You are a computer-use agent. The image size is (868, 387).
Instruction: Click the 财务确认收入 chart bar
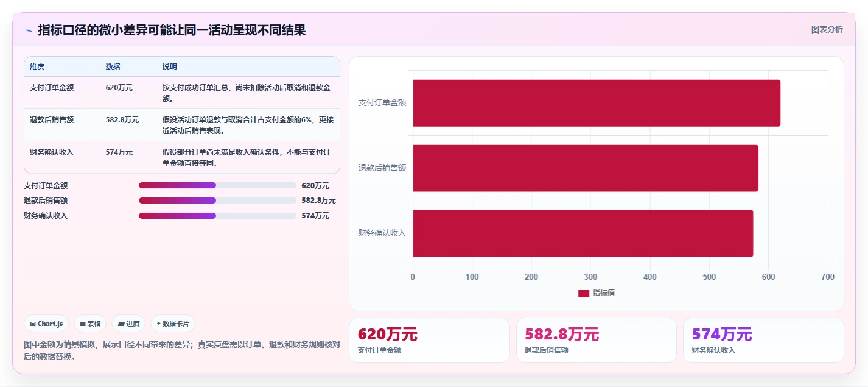pos(583,233)
